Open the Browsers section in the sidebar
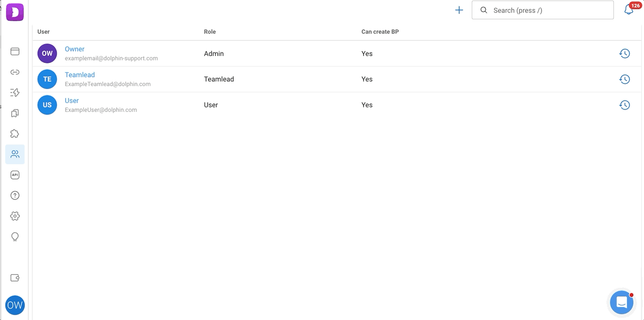 pyautogui.click(x=15, y=52)
